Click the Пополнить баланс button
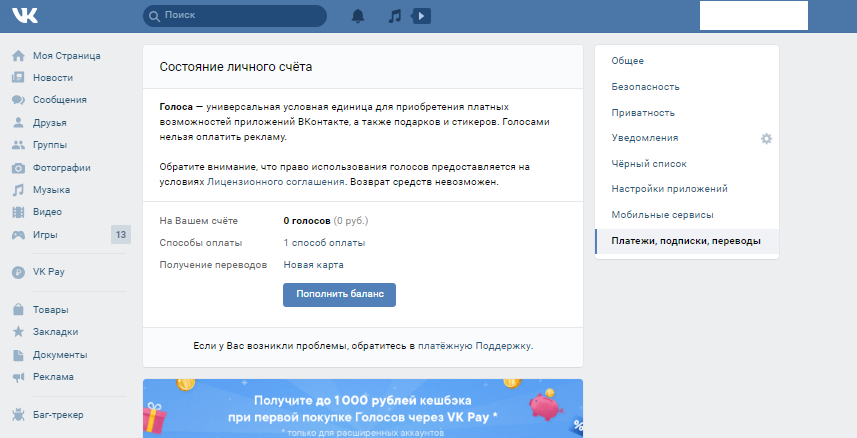Image resolution: width=857 pixels, height=438 pixels. pos(339,295)
